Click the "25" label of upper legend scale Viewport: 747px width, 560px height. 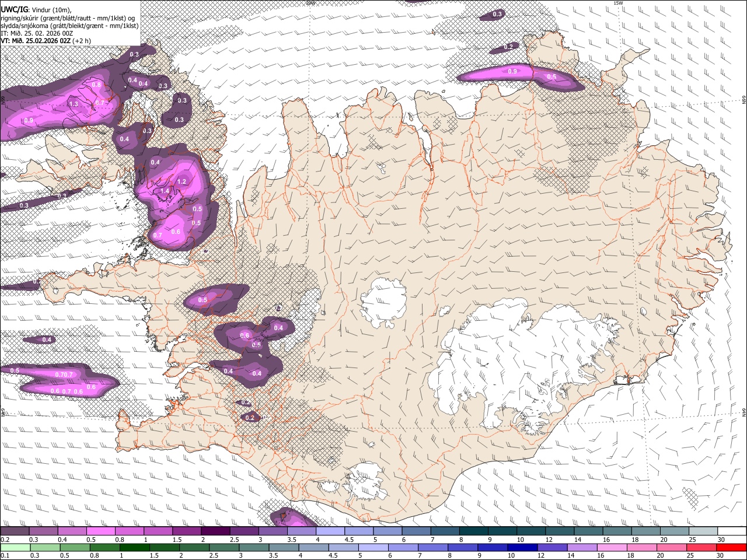pyautogui.click(x=692, y=540)
